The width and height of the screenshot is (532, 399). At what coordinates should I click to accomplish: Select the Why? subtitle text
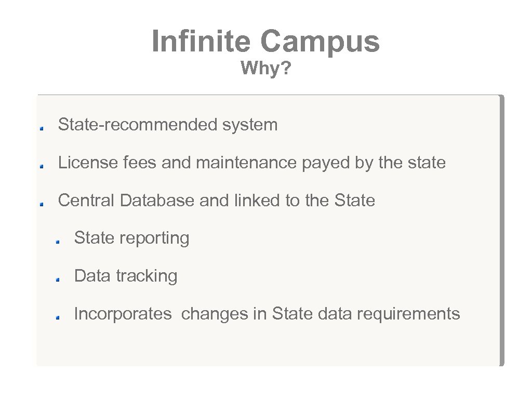click(x=265, y=68)
